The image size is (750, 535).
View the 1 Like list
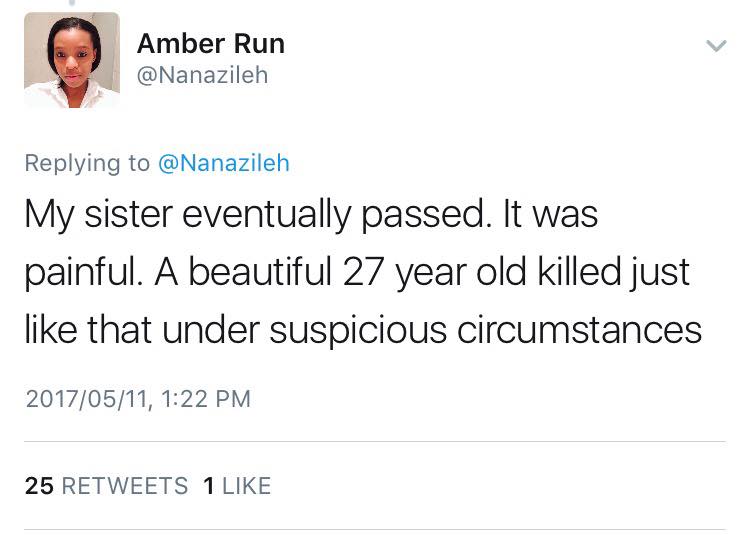click(x=237, y=486)
